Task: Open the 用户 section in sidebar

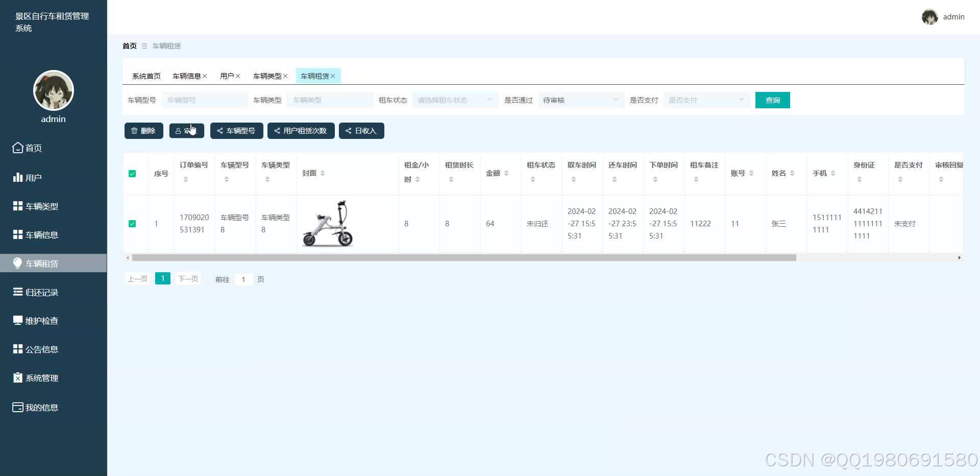Action: tap(33, 177)
